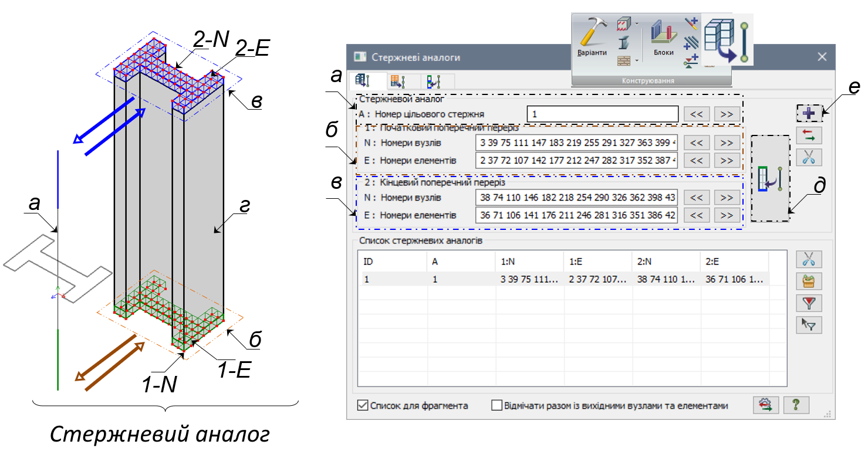Click the large create bar analog button
The width and height of the screenshot is (868, 458).
pyautogui.click(x=770, y=178)
